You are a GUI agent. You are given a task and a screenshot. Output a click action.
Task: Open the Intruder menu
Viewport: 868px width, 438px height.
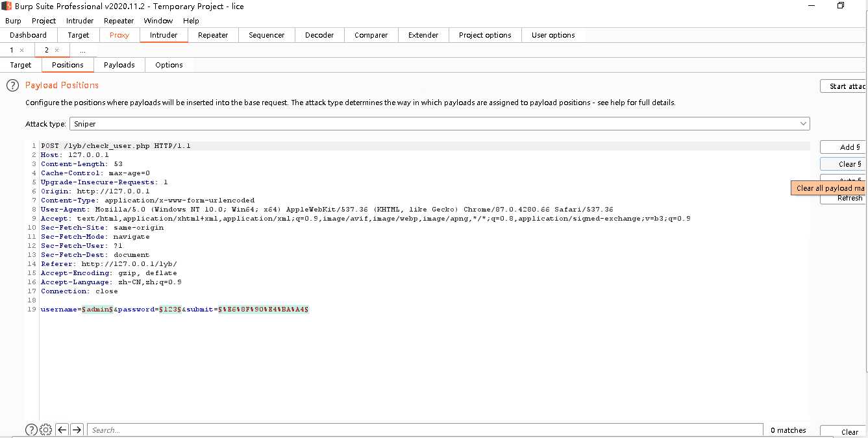[x=80, y=21]
